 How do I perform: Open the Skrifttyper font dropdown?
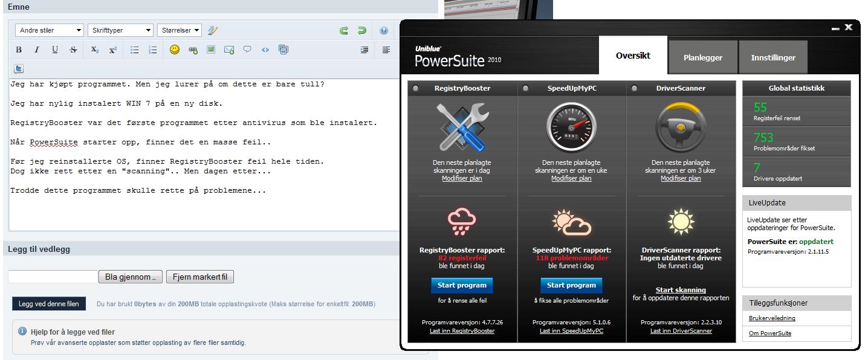(120, 30)
